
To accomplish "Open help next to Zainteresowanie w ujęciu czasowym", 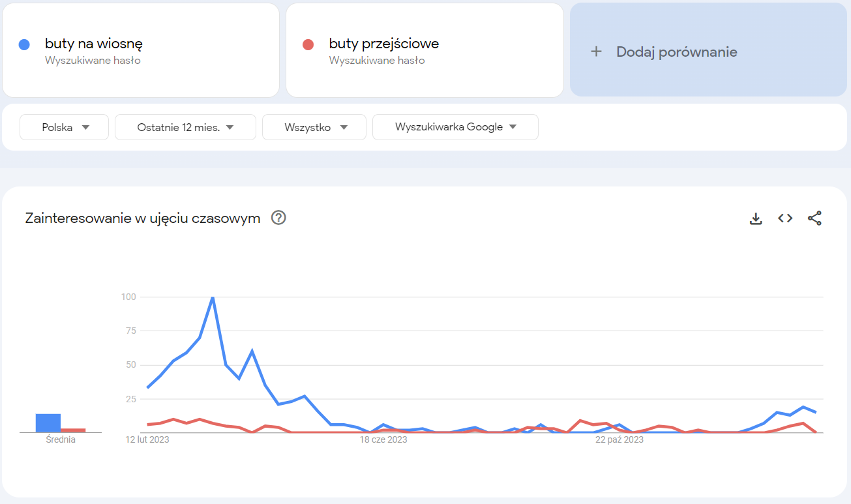I will pos(278,218).
